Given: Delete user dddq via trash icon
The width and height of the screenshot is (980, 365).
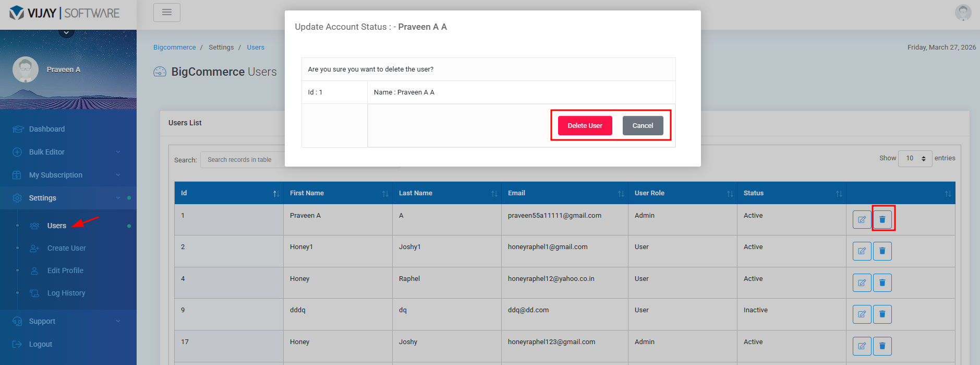Looking at the screenshot, I should tap(882, 314).
